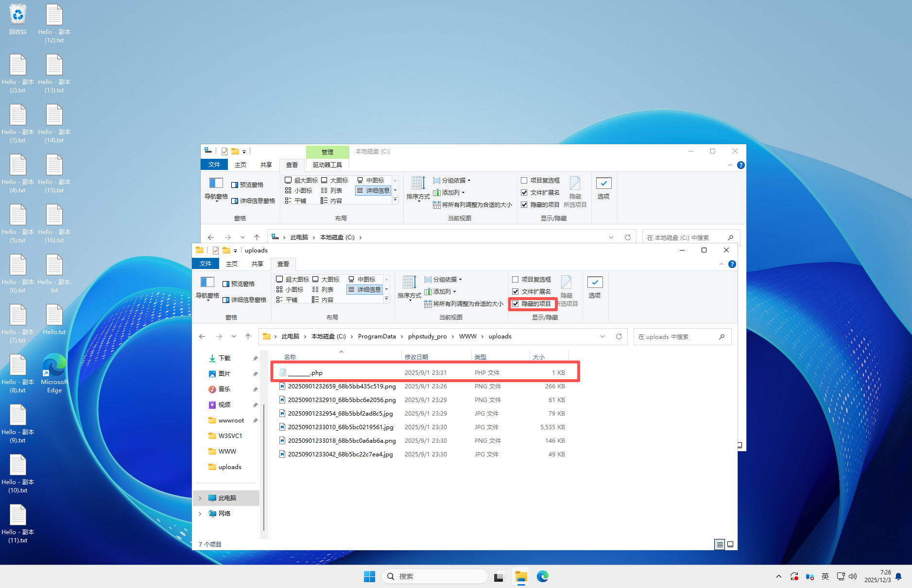Click phpstudy_pro in the address breadcrumb
The height and width of the screenshot is (588, 912).
pyautogui.click(x=428, y=336)
